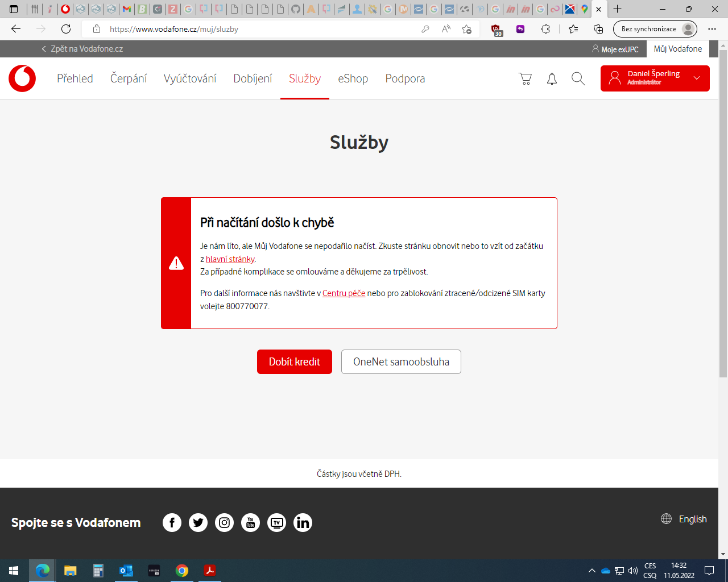Open the ad blocker extension with badge 30
This screenshot has height=582, width=728.
[x=496, y=30]
